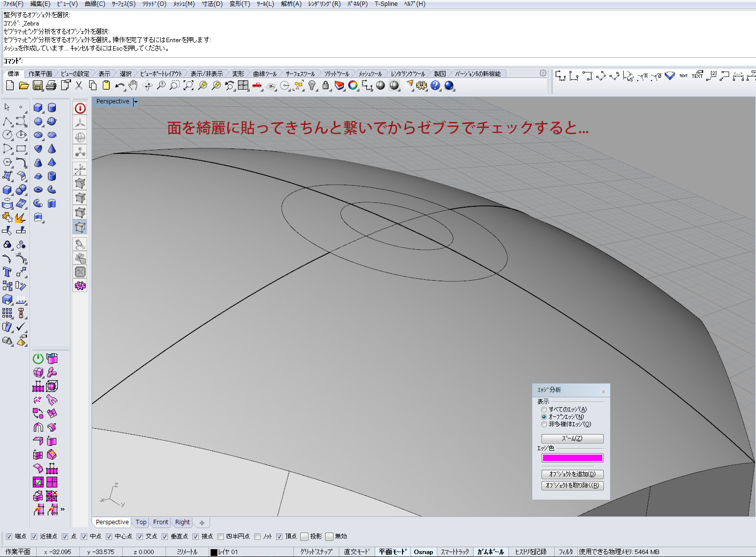756x557 pixels.
Task: Open the ファイル(F) menu
Action: pyautogui.click(x=13, y=4)
